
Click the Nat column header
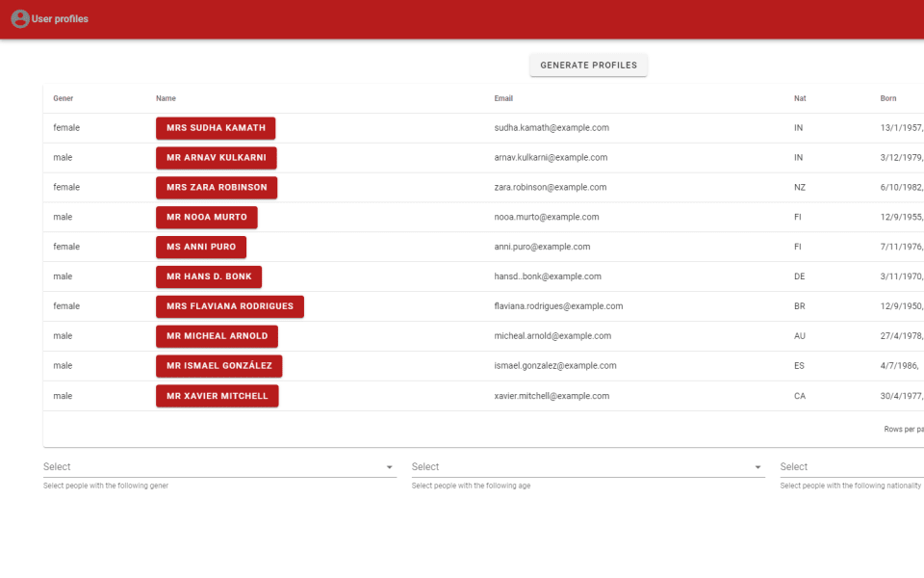point(800,98)
